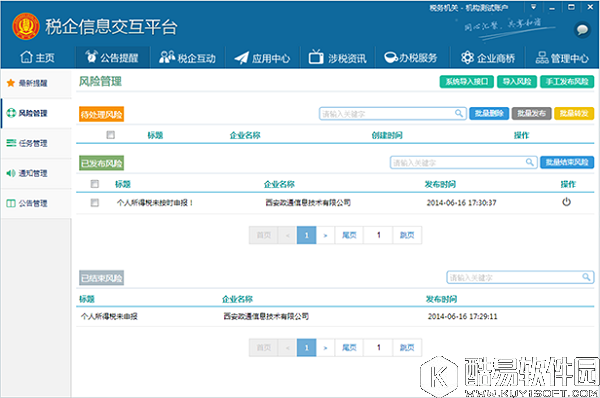Click 批量转发 button
600x398 pixels.
[x=574, y=113]
